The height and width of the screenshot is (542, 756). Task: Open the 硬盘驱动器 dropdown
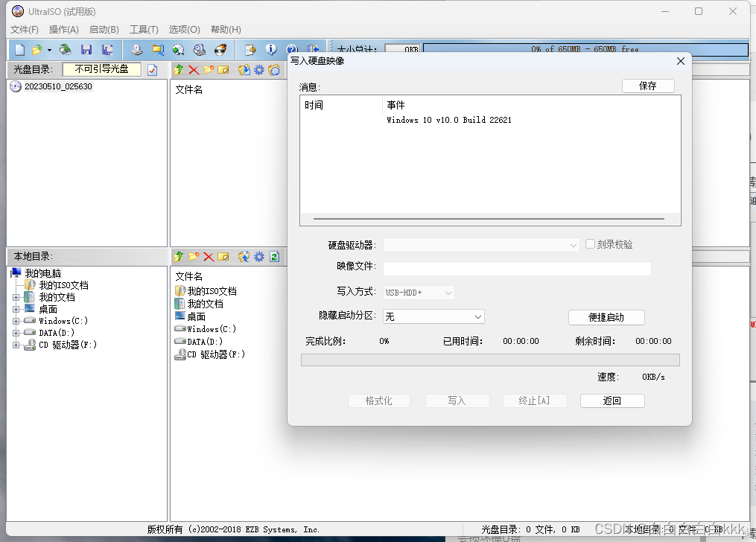tap(574, 245)
